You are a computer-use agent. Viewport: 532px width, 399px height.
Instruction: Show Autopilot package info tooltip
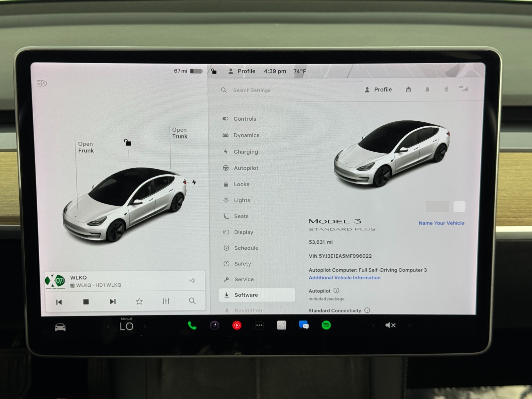coord(336,291)
